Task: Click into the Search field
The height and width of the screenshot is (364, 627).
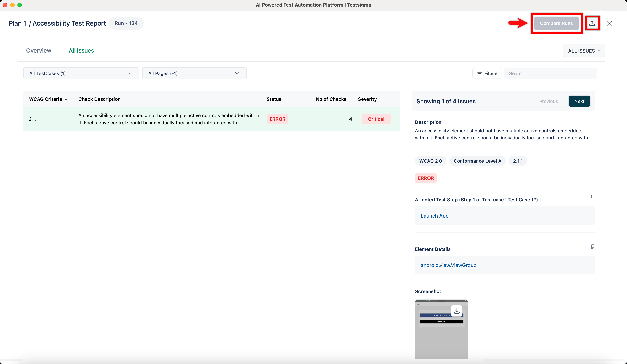Action: (550, 73)
